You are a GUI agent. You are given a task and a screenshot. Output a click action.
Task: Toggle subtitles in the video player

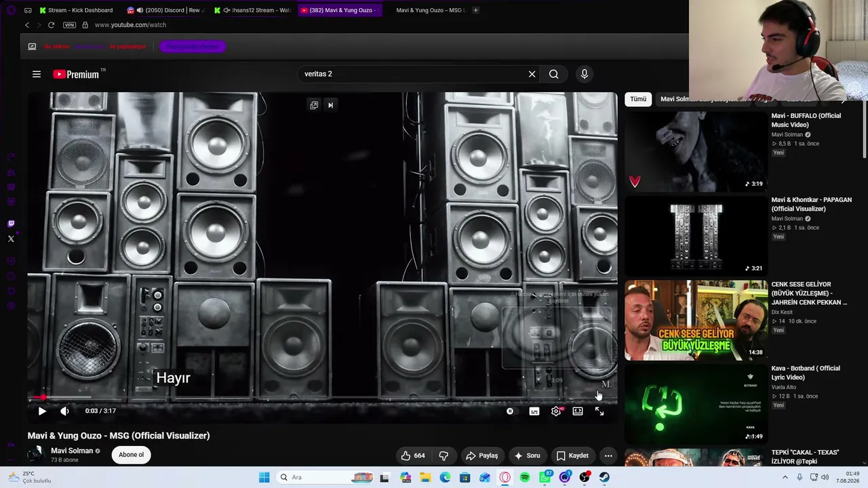pos(534,411)
